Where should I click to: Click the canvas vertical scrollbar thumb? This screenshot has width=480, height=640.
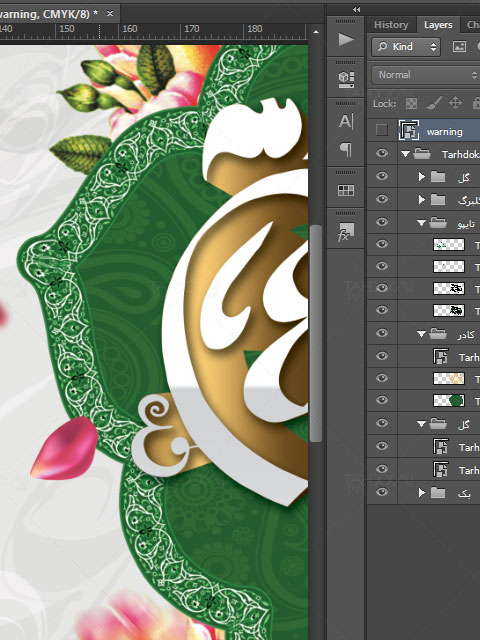(316, 333)
